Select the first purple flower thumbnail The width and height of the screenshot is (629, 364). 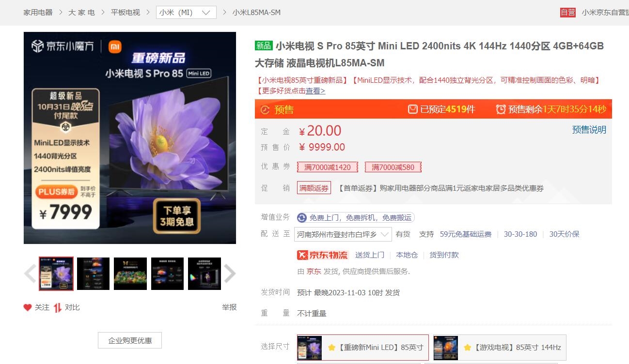coord(56,273)
